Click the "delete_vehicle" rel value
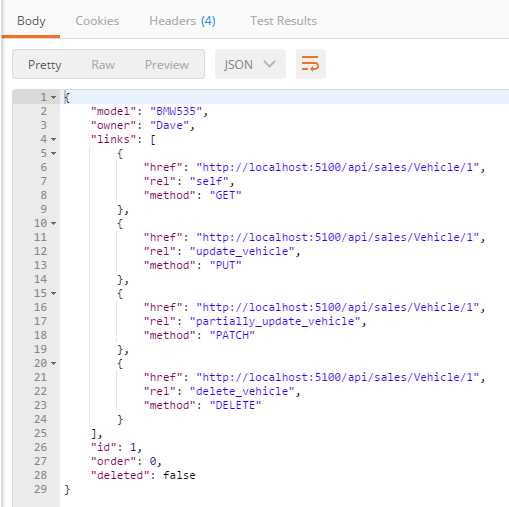The height and width of the screenshot is (507, 509). (242, 391)
